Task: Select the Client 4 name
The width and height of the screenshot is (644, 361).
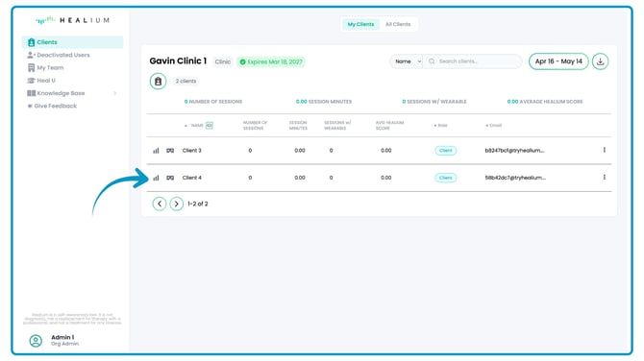Action: tap(192, 178)
